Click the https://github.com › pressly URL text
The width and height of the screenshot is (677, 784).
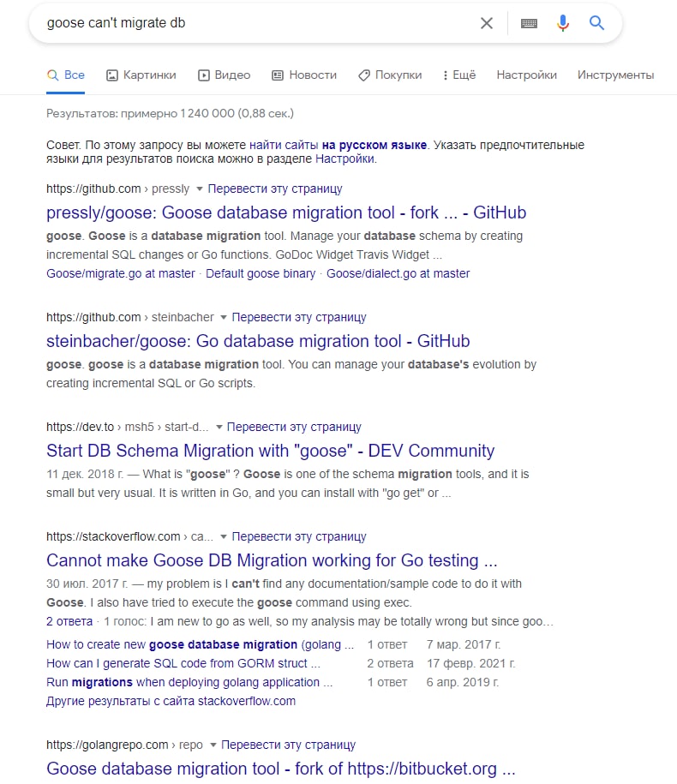118,189
